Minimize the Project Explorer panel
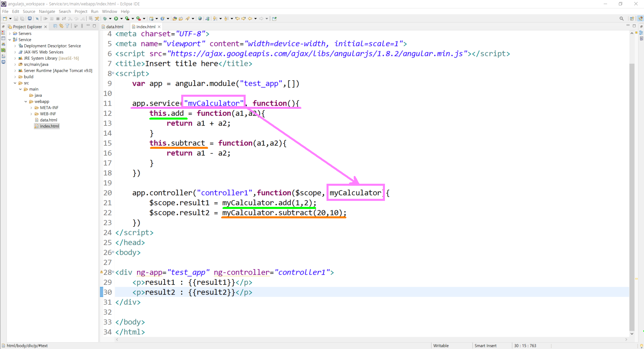 (88, 25)
